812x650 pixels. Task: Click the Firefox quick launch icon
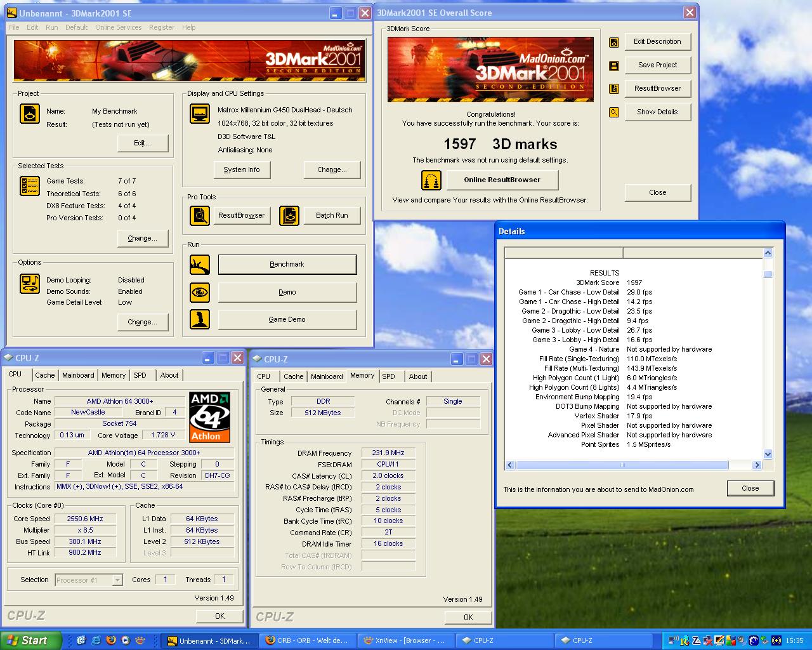pyautogui.click(x=111, y=640)
